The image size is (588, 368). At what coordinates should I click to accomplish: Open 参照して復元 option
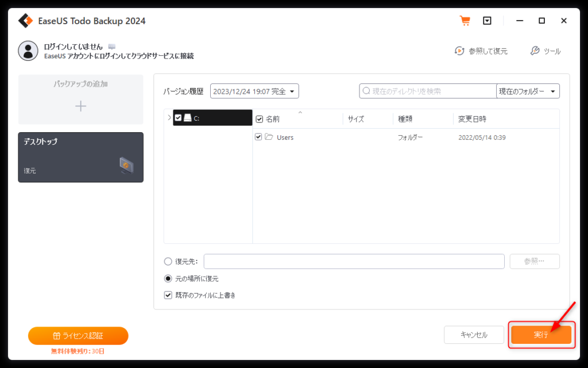point(481,51)
